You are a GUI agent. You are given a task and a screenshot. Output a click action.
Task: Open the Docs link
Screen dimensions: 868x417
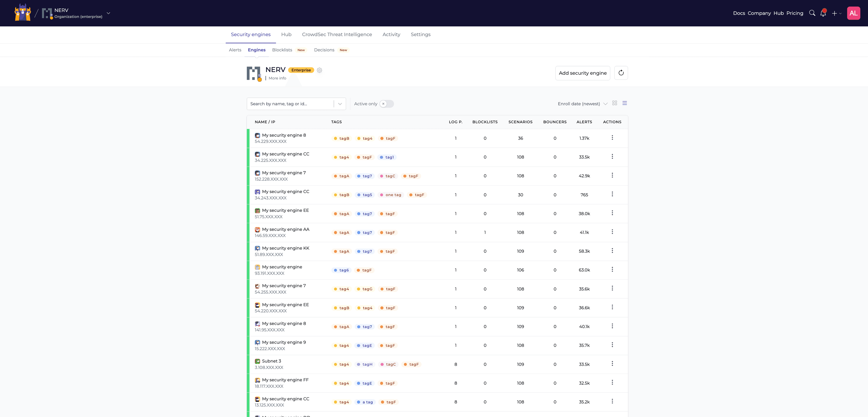pos(739,13)
